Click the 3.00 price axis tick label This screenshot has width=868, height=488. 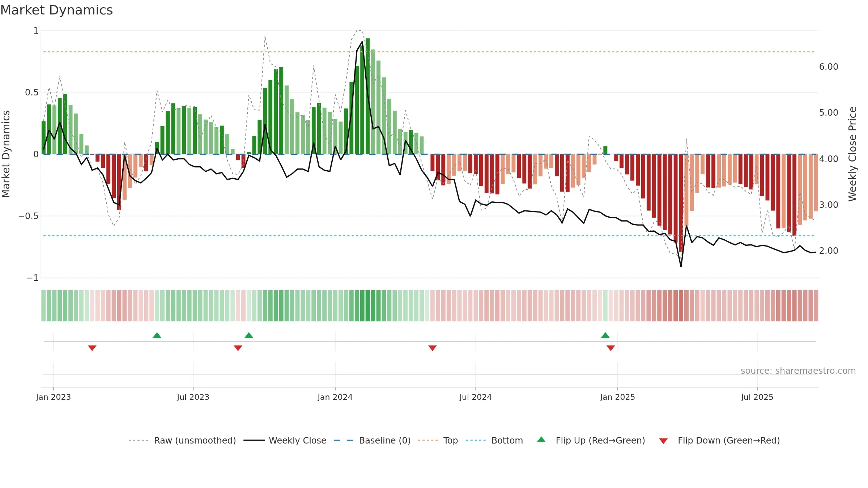829,205
